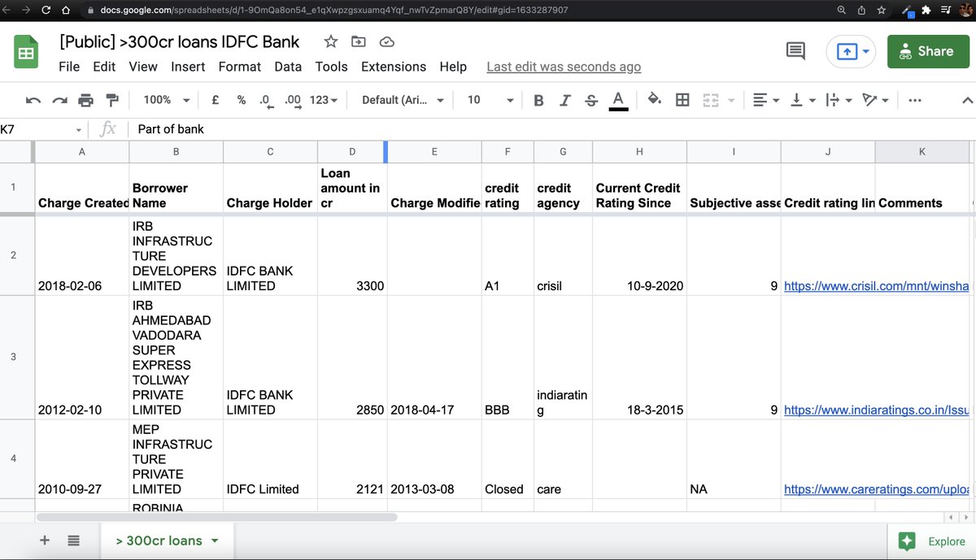Open the font family Default dropdown
The image size is (976, 560).
coord(403,100)
